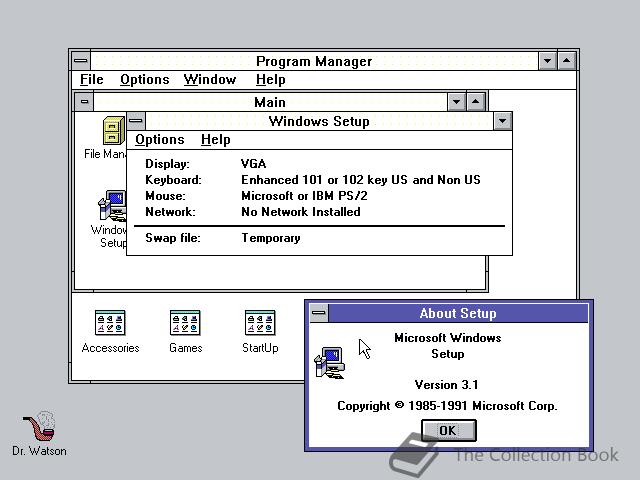Viewport: 640px width, 480px height.
Task: Open Windows Setup control menu box
Action: 136,121
